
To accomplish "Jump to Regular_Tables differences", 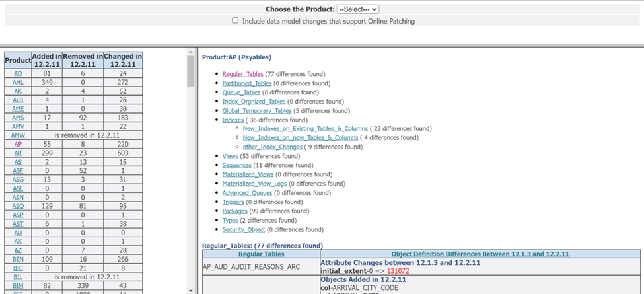I will 242,74.
